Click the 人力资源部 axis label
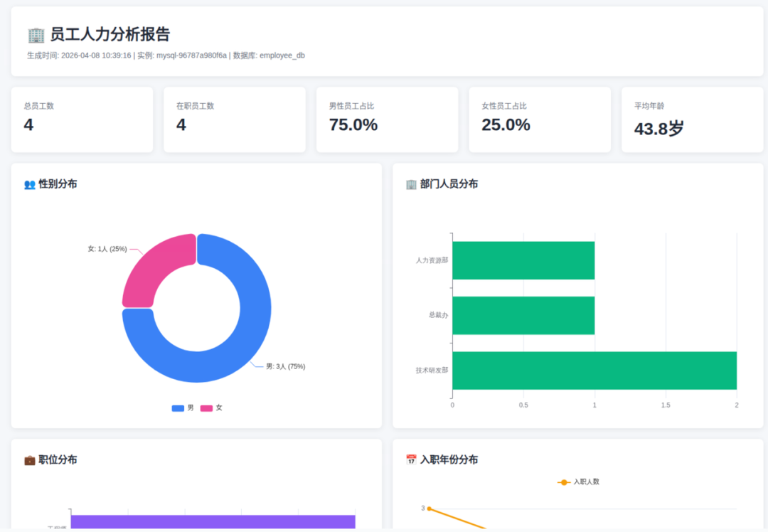 click(432, 260)
